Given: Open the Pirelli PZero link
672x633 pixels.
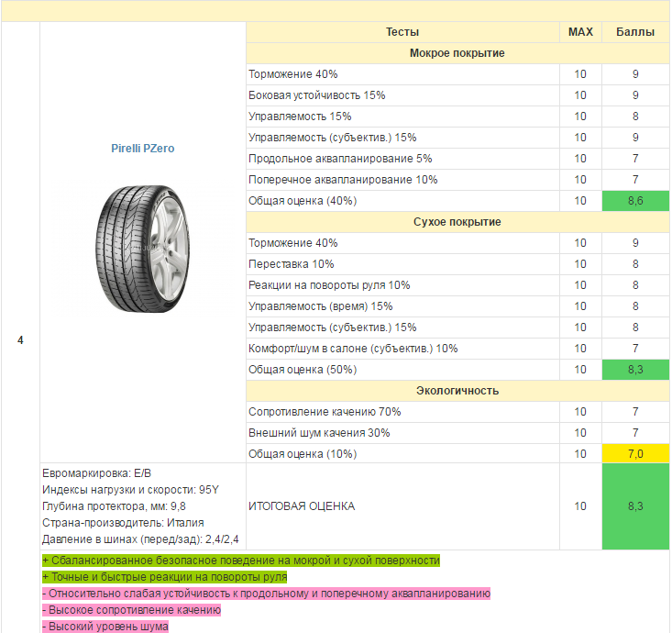Looking at the screenshot, I should click(x=142, y=148).
